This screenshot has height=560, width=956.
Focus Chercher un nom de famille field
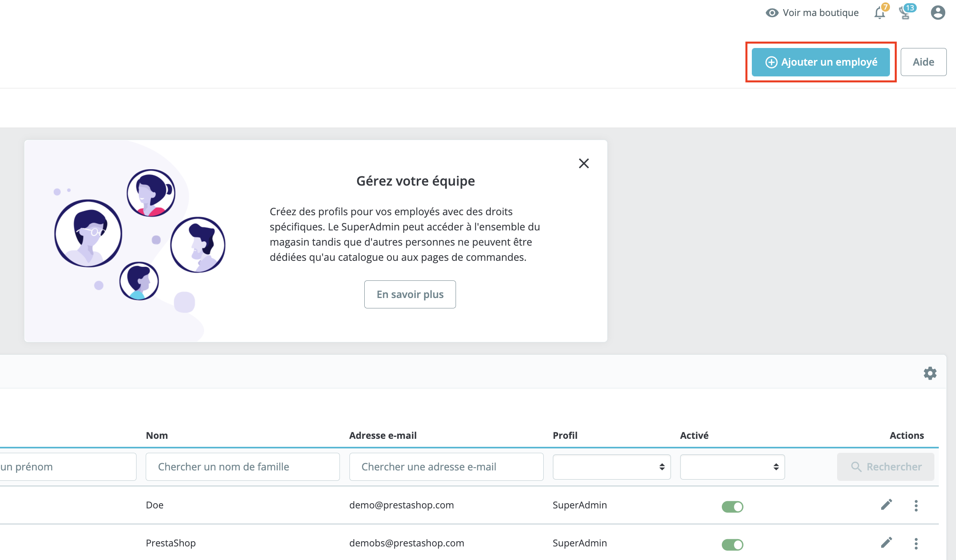click(243, 467)
